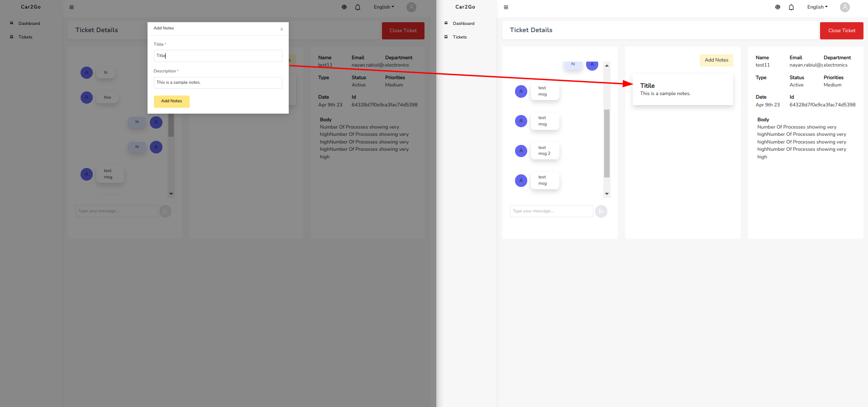The width and height of the screenshot is (868, 407).
Task: Click hamburger menu icon in dimmed left window
Action: click(72, 7)
